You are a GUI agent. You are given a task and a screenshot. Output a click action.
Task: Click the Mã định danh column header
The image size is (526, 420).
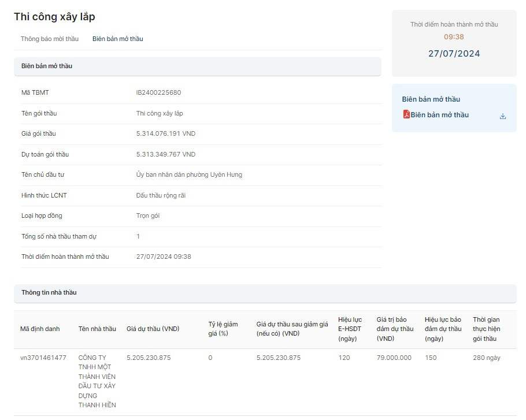(40, 329)
